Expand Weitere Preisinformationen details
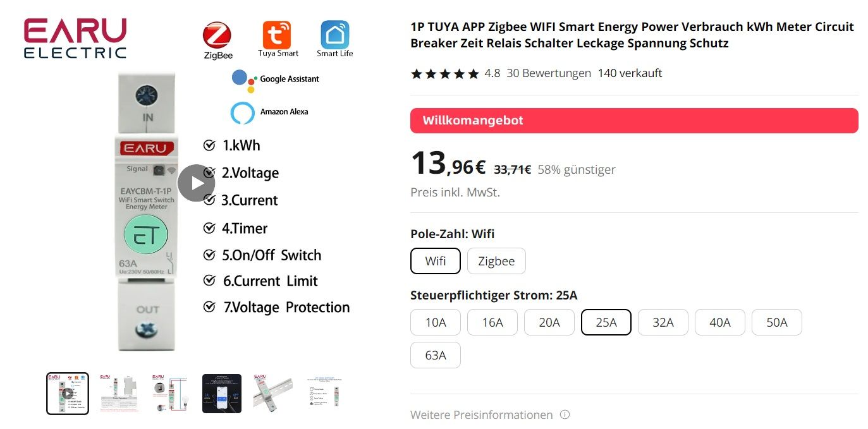This screenshot has height=429, width=868. pos(482,415)
